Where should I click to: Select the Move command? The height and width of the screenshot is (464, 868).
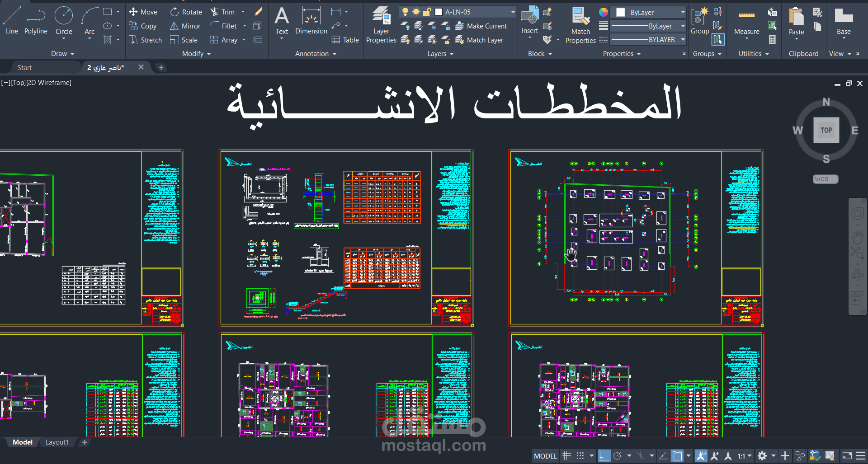(x=143, y=12)
